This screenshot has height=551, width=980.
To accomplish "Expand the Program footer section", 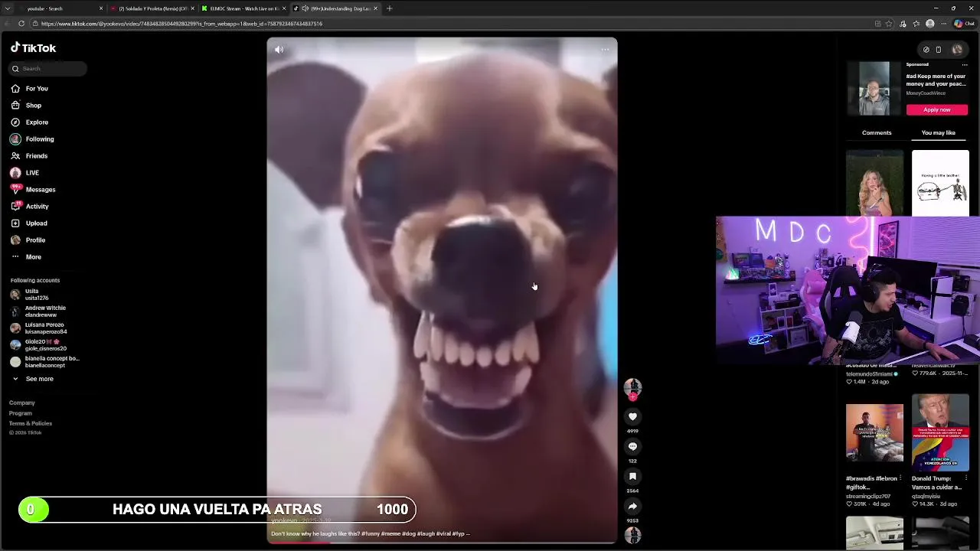I will pyautogui.click(x=21, y=413).
